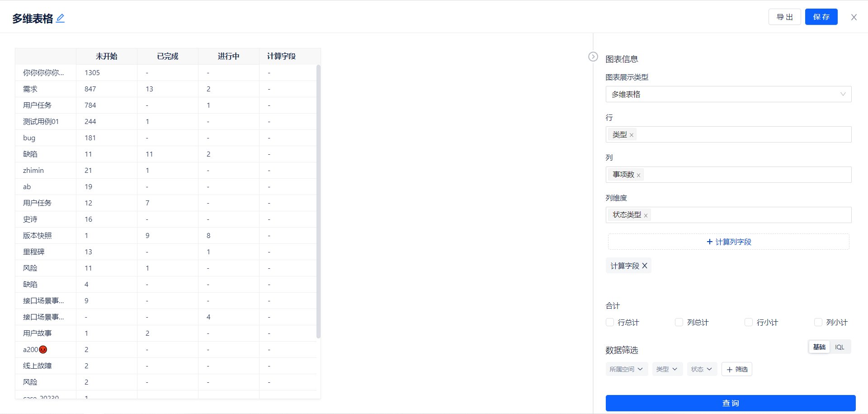Select the zhimin row label
This screenshot has width=868, height=414.
pos(33,170)
